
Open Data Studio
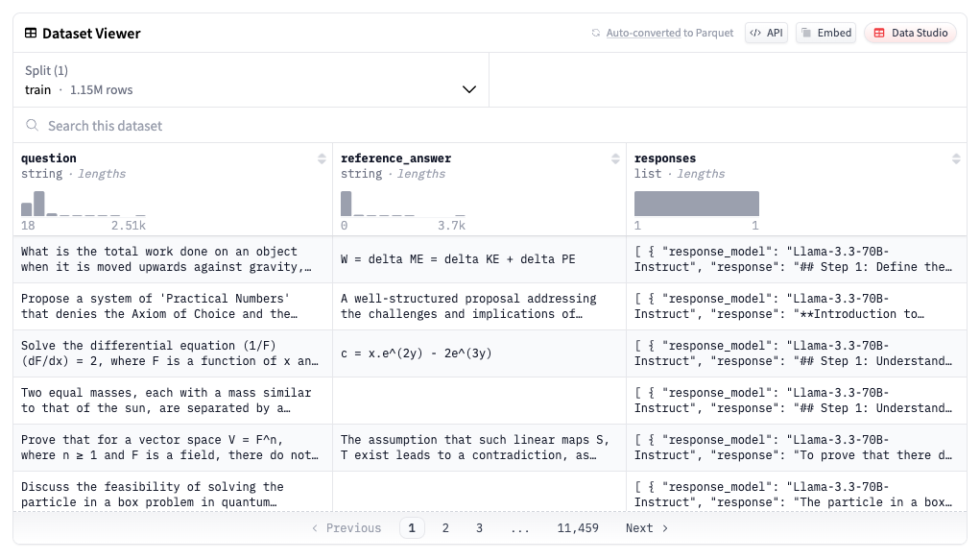point(910,33)
